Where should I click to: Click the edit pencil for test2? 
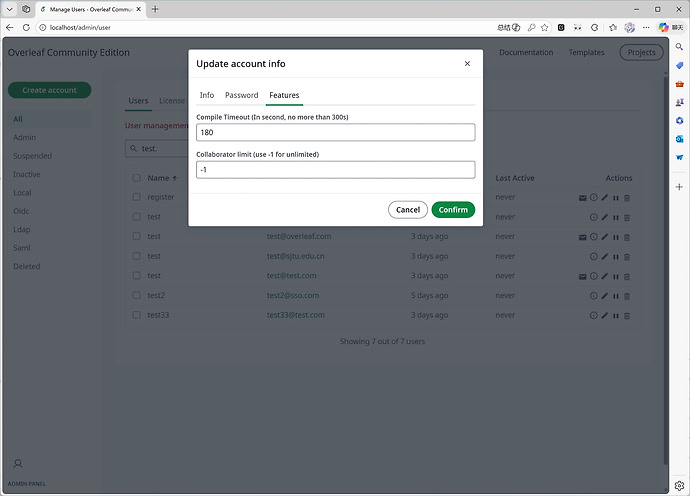coord(605,296)
